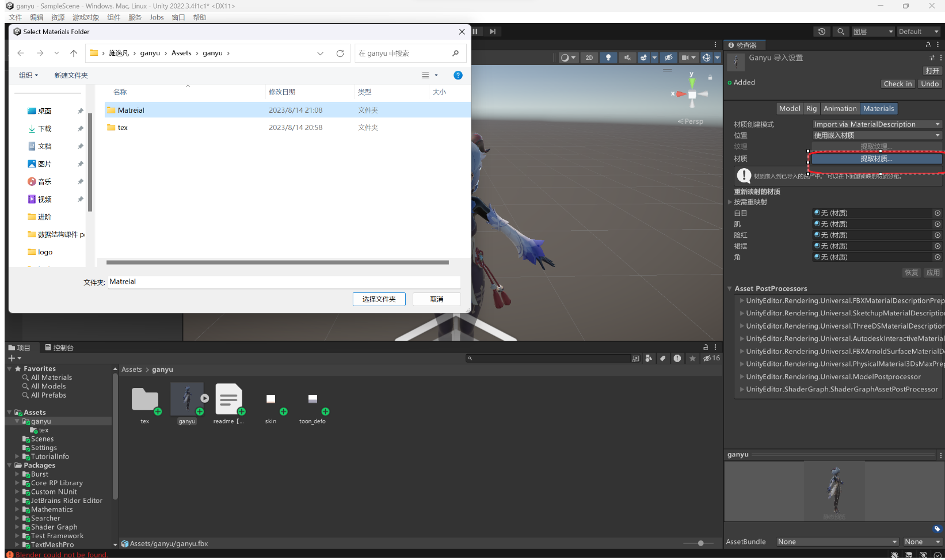Open AssetBundle None dropdown
Viewport: 945px width, 560px height.
coord(837,542)
